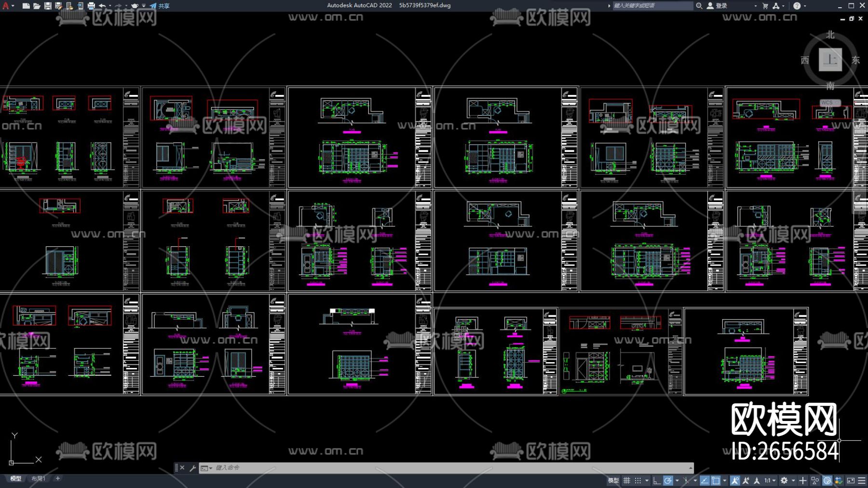Screen dimensions: 868x488
Task: Open object snap settings dropdown
Action: (724, 480)
